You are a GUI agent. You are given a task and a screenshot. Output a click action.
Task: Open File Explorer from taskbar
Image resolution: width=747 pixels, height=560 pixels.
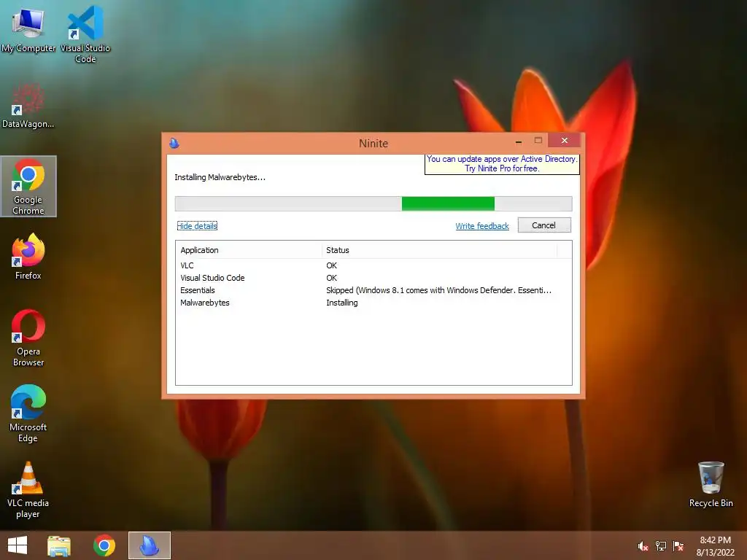(59, 545)
